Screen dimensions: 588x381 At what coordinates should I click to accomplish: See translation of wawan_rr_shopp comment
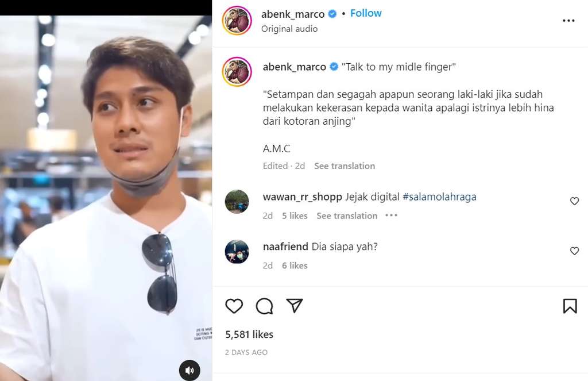347,215
